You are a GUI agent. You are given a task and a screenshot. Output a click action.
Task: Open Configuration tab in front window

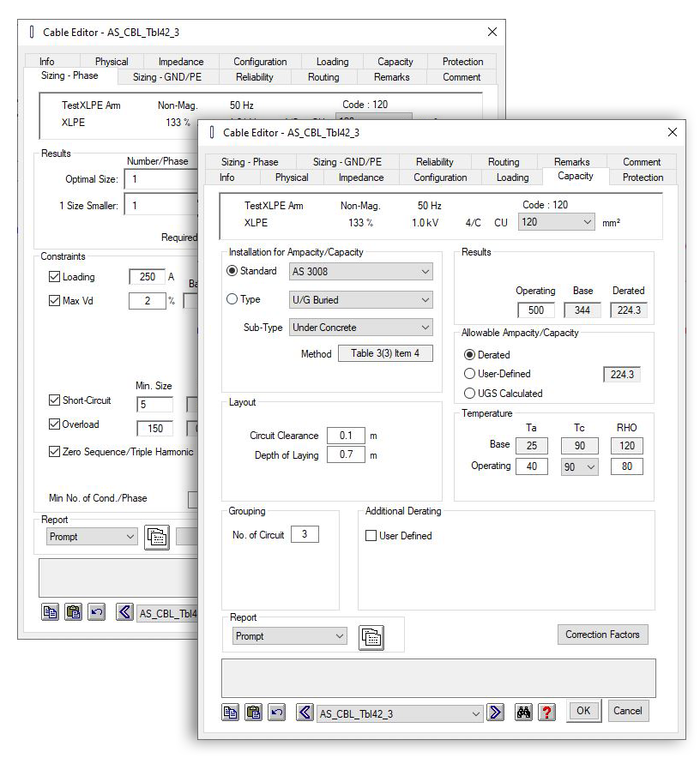pos(440,177)
